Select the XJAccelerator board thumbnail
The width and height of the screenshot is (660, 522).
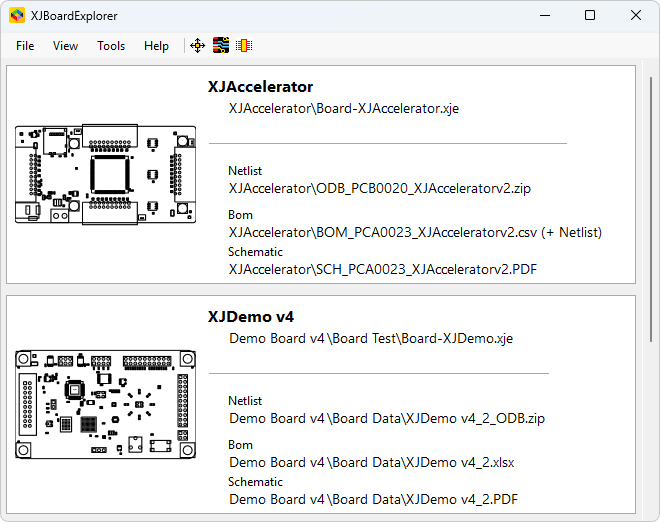[106, 174]
